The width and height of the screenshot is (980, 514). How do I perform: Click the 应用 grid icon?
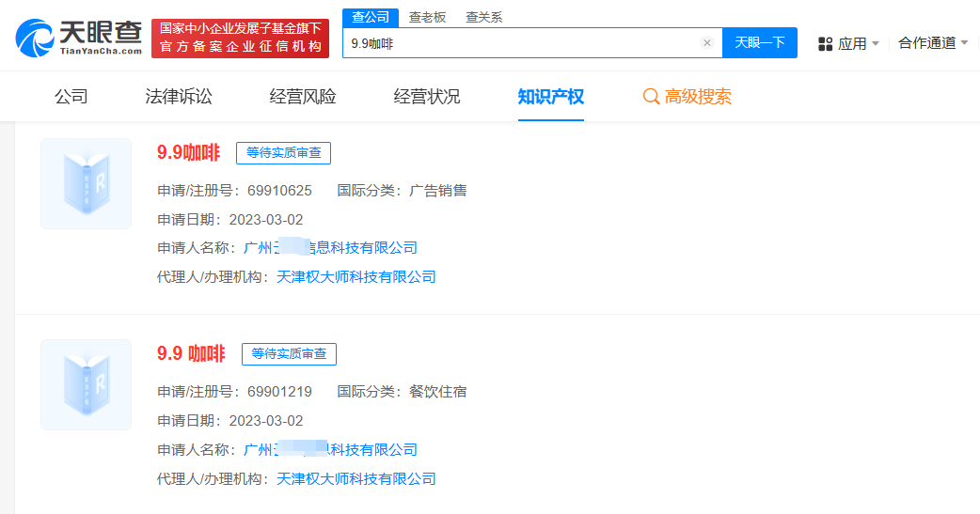(825, 44)
